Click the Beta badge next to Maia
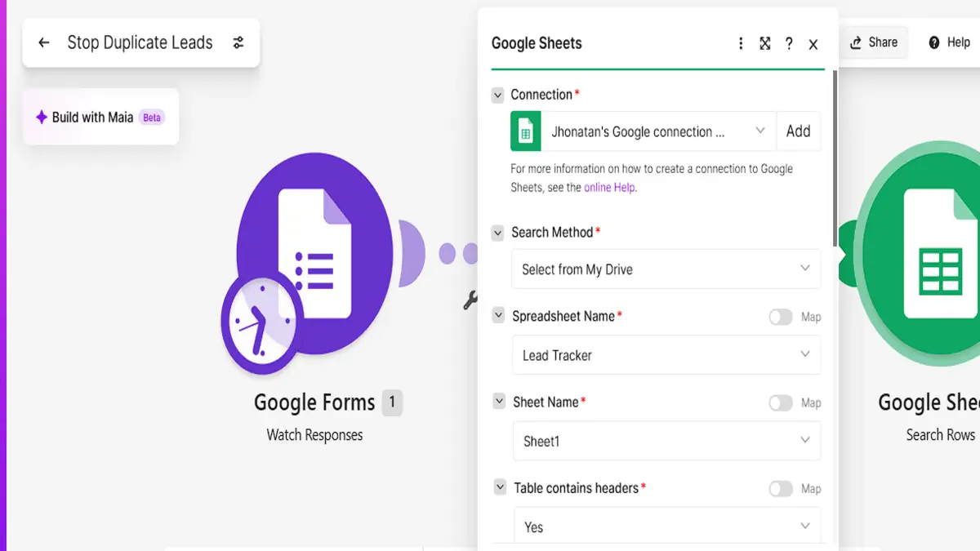The image size is (980, 551). (x=152, y=118)
